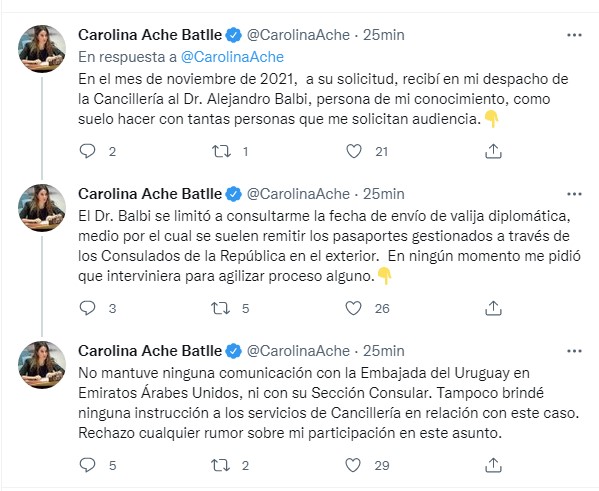Screen dimensions: 599x491
Task: Like the first tweet with 21 likes
Action: point(354,151)
